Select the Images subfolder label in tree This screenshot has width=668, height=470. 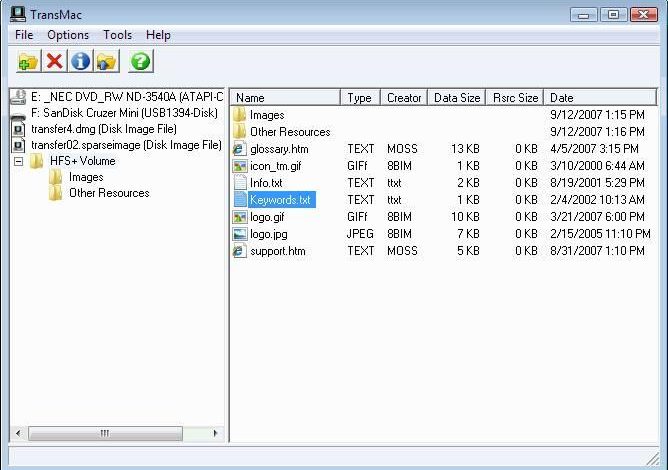[86, 177]
